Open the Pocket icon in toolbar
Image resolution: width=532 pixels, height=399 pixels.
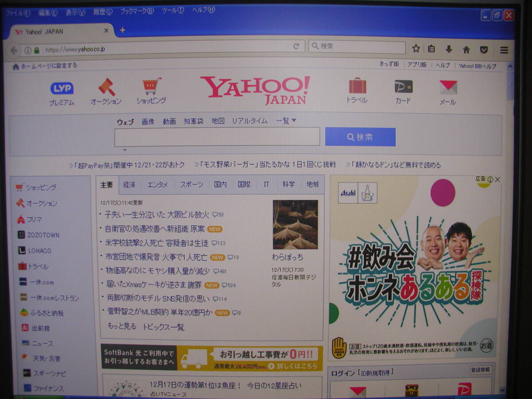pyautogui.click(x=484, y=50)
